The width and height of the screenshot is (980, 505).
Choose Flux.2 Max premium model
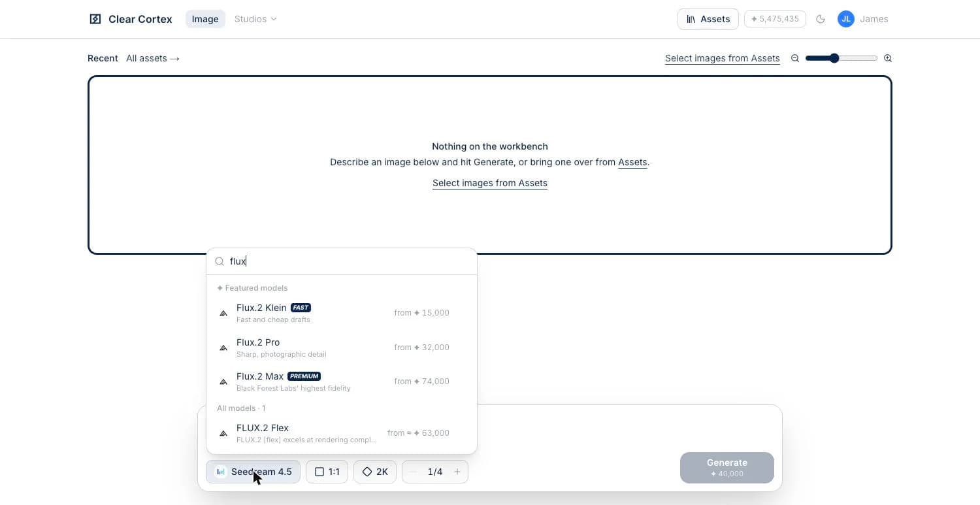[x=342, y=382]
